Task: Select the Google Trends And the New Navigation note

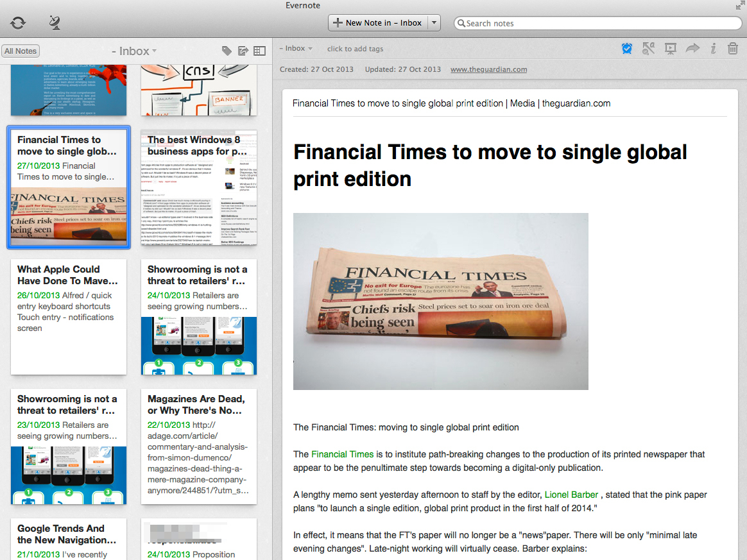Action: coord(69,539)
